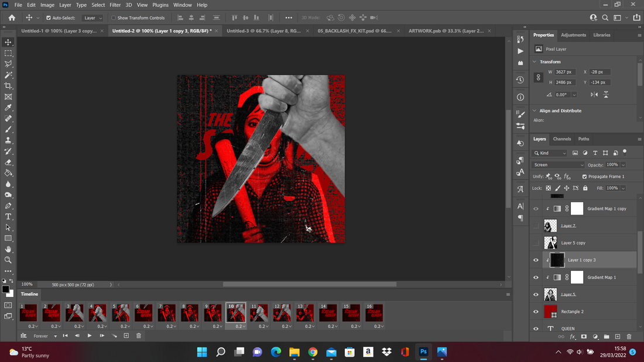This screenshot has height=362, width=644.
Task: Switch to the Channels tab
Action: (562, 139)
